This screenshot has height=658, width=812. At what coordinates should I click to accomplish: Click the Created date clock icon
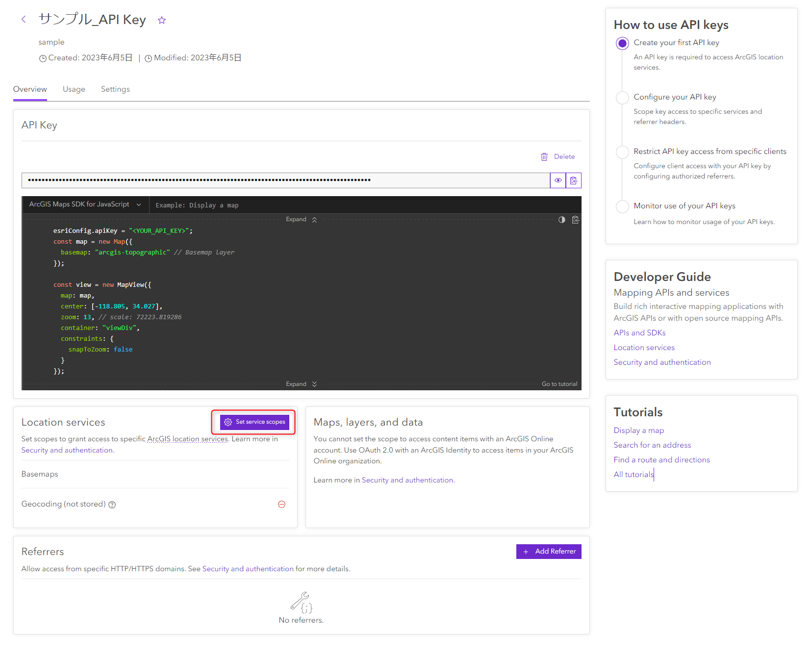(43, 58)
